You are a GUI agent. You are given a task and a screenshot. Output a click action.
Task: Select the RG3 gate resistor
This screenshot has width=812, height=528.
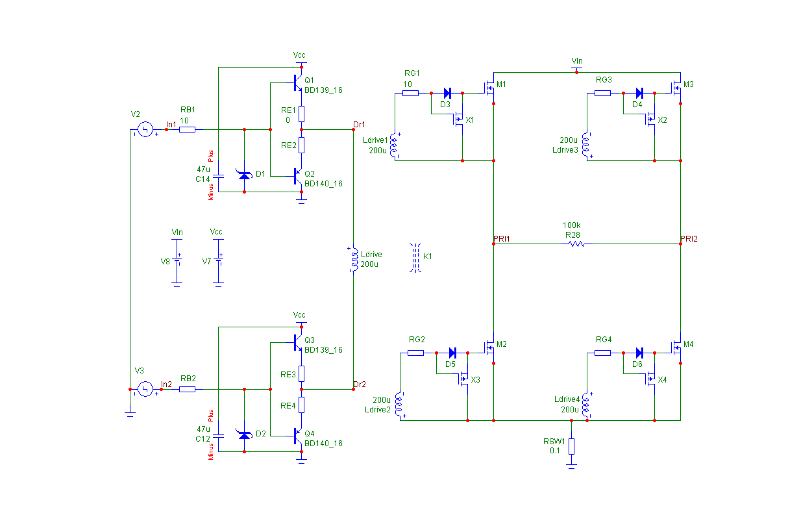click(x=602, y=93)
